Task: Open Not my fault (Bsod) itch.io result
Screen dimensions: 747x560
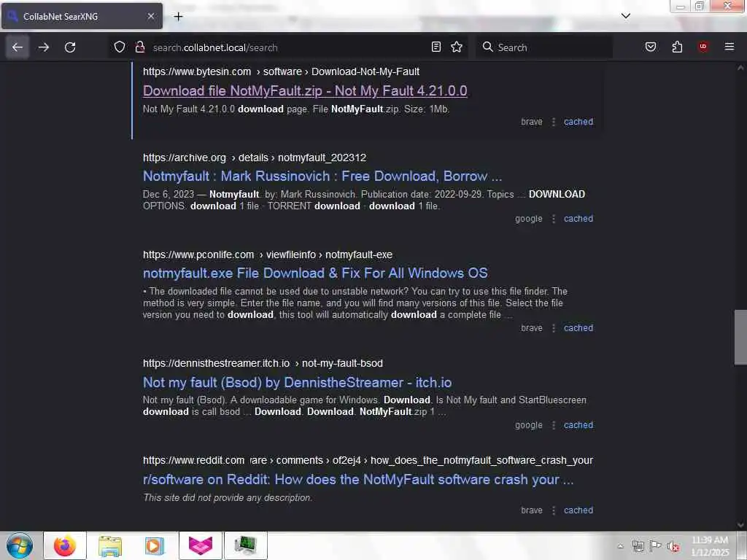Action: pos(298,382)
